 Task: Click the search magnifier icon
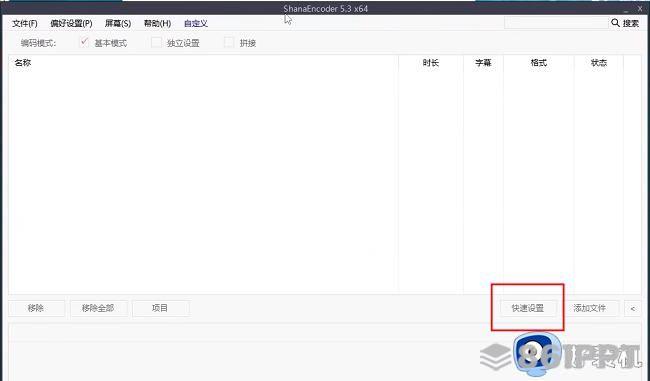tap(616, 23)
